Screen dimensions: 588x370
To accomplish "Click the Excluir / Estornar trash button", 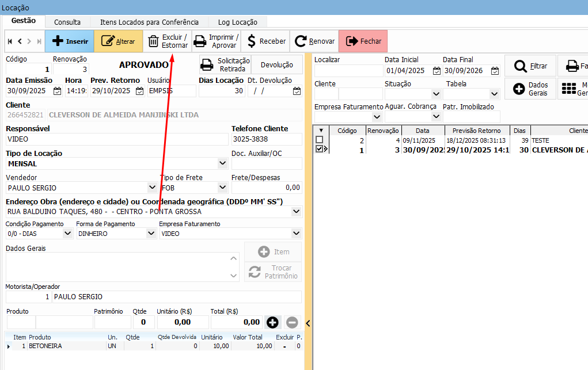I will 167,41.
